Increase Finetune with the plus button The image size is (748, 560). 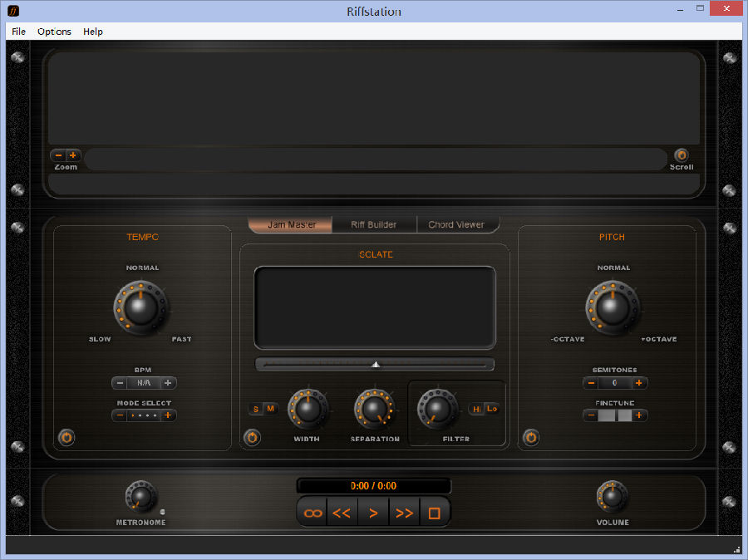coord(639,415)
